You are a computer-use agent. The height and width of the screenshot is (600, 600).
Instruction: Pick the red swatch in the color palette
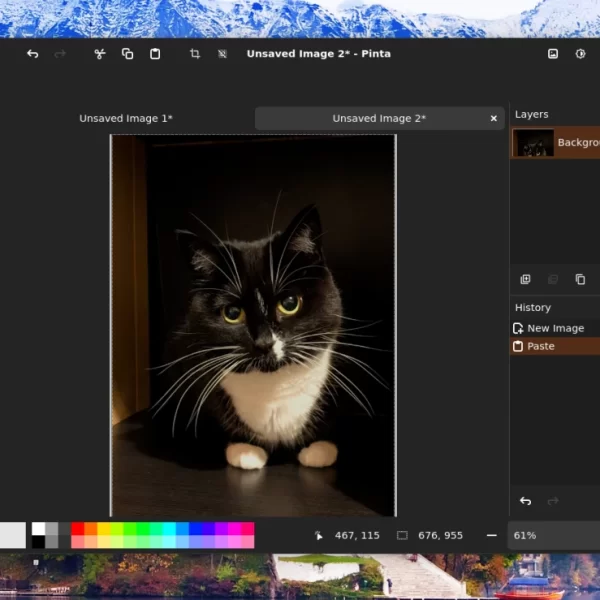(x=77, y=529)
